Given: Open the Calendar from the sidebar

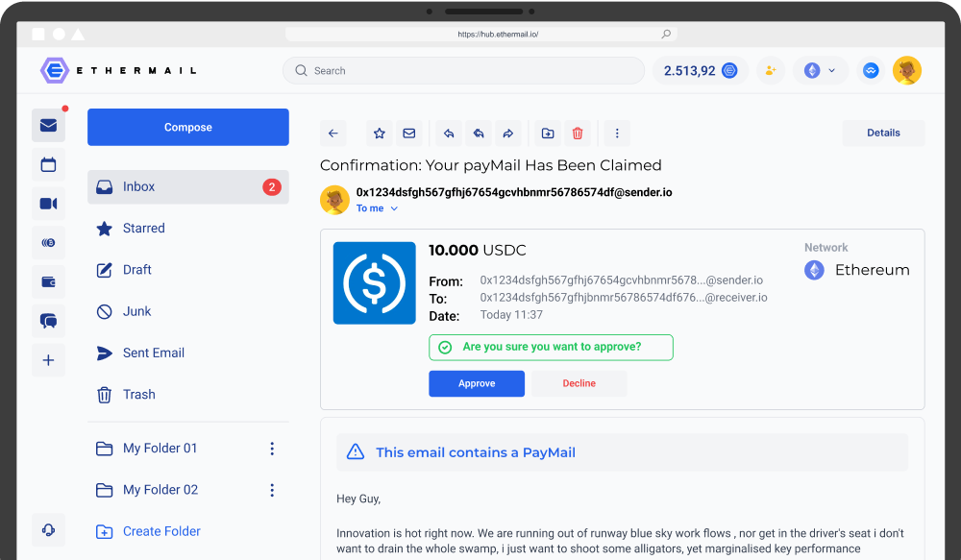Looking at the screenshot, I should [48, 164].
